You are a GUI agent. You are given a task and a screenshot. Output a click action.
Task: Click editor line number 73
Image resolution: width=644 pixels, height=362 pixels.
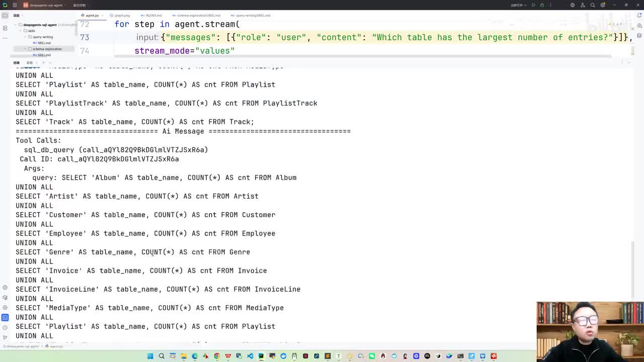click(85, 37)
